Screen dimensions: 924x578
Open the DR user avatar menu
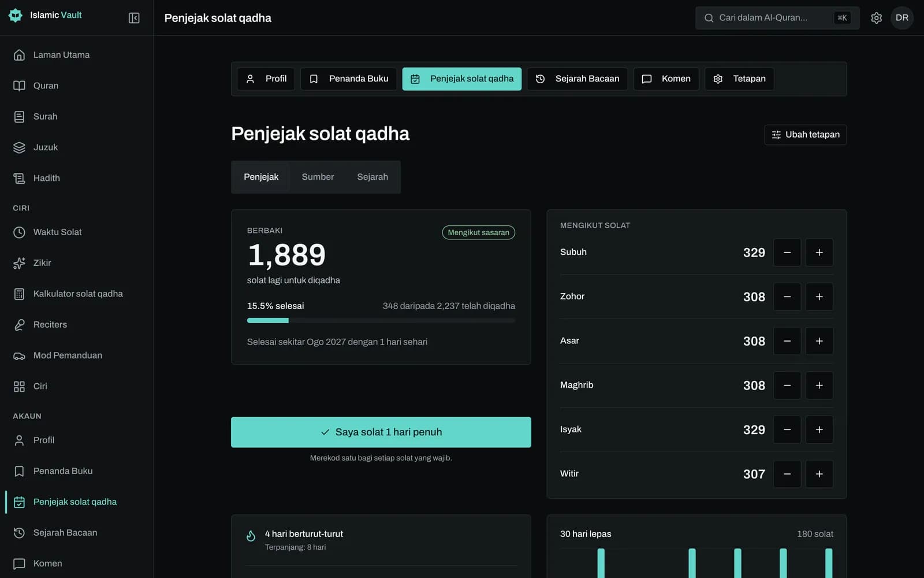[x=901, y=18]
